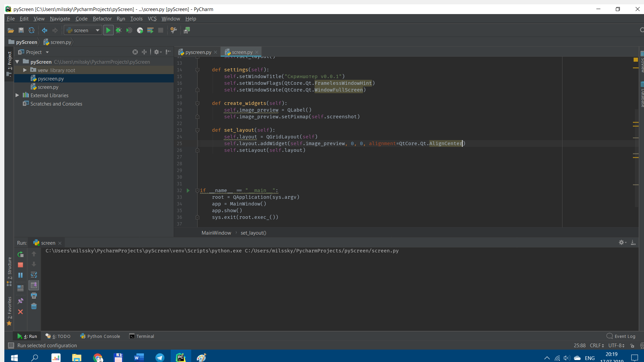Screen dimensions: 644x362
Task: Expand the venv library root folder
Action: [25, 70]
